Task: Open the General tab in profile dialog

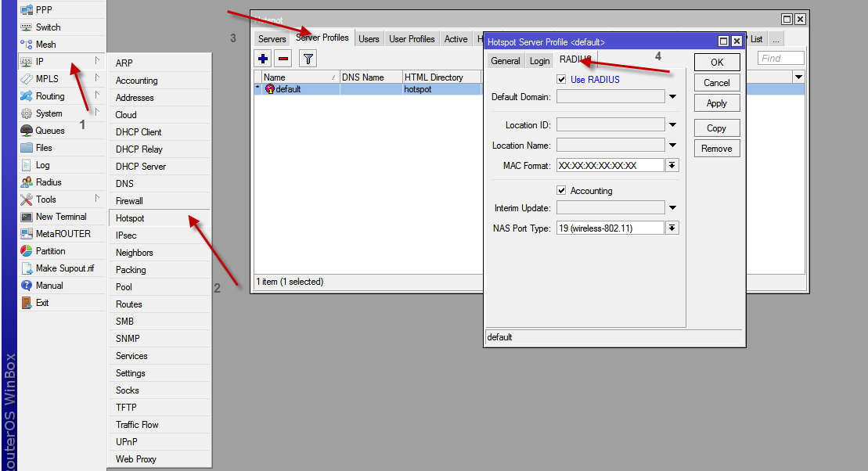Action: [x=506, y=61]
